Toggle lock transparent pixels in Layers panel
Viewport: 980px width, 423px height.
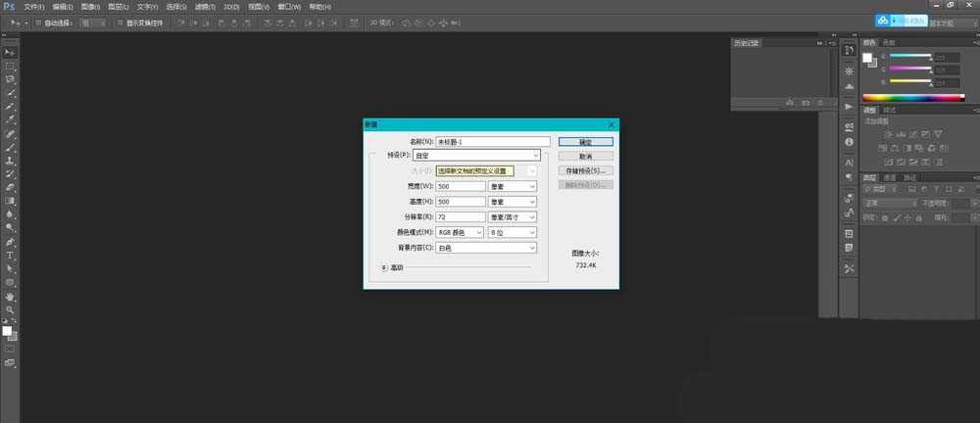(x=884, y=218)
